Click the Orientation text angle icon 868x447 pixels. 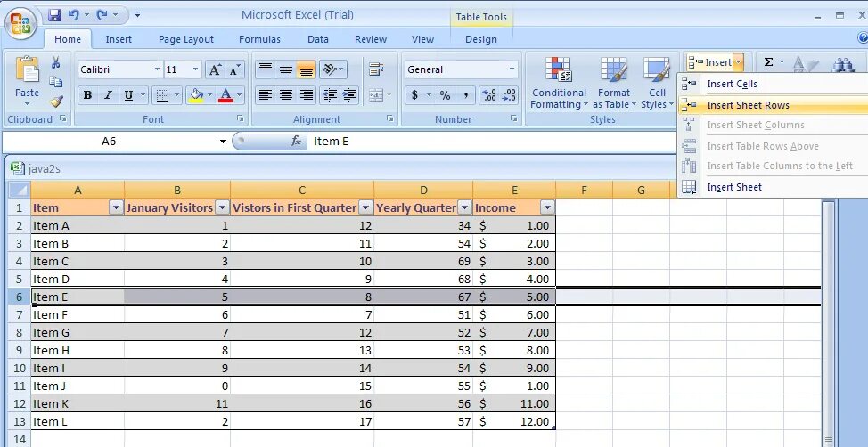[331, 69]
